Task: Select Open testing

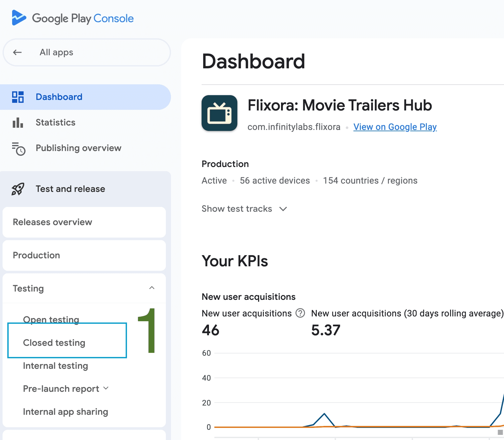Action: [x=51, y=320]
